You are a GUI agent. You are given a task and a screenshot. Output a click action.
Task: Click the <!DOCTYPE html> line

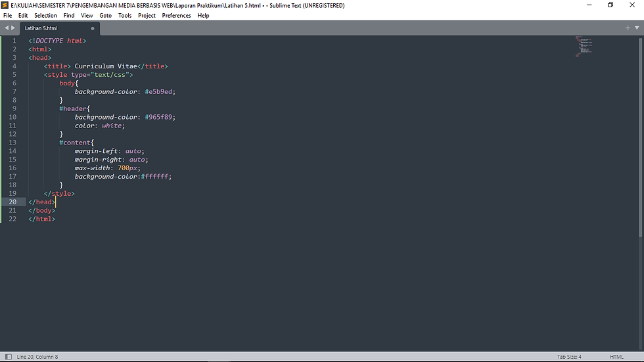pos(57,41)
